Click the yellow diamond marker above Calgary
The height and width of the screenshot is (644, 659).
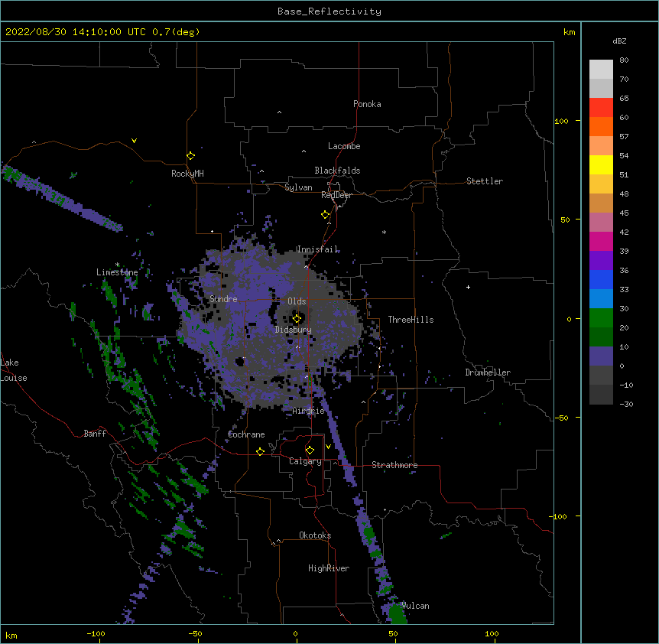(310, 450)
